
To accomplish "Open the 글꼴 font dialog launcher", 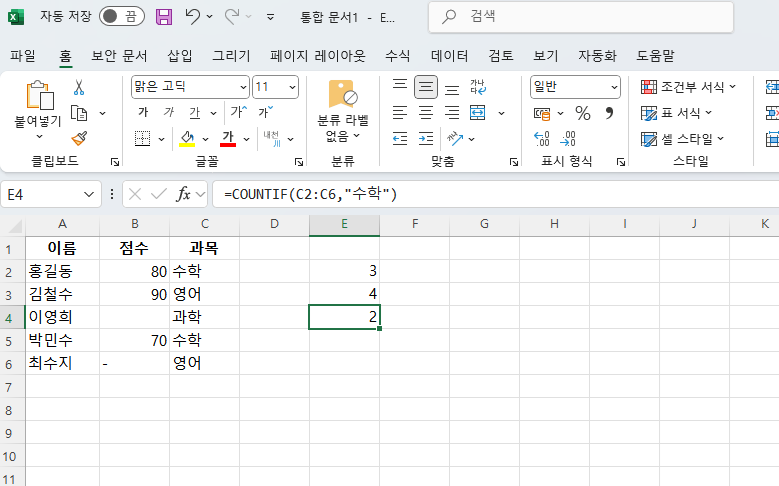I will (299, 162).
